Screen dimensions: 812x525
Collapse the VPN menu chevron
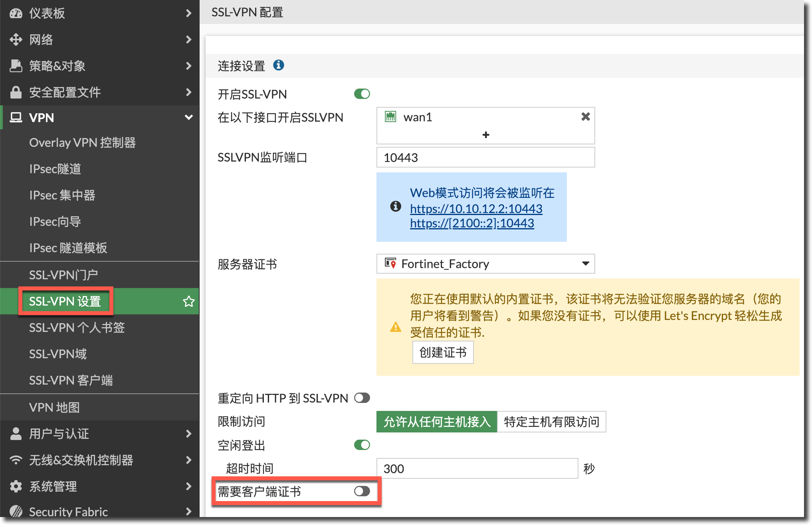pos(188,118)
